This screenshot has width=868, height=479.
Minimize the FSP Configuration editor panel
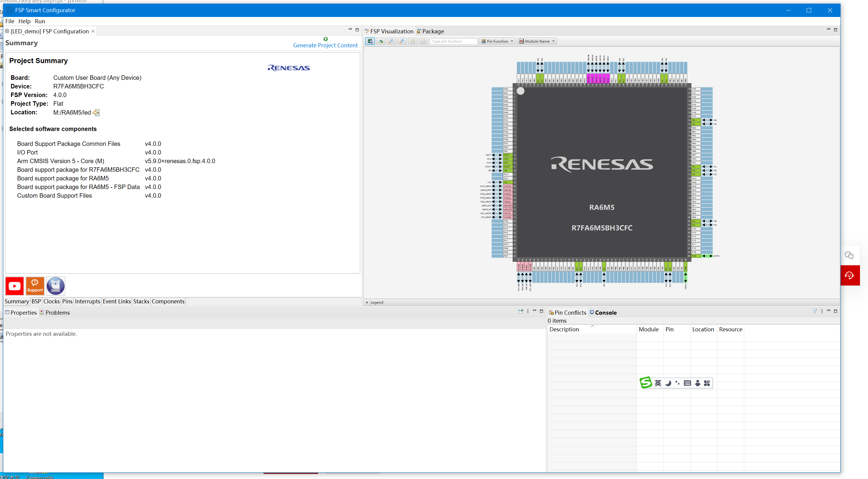(350, 29)
